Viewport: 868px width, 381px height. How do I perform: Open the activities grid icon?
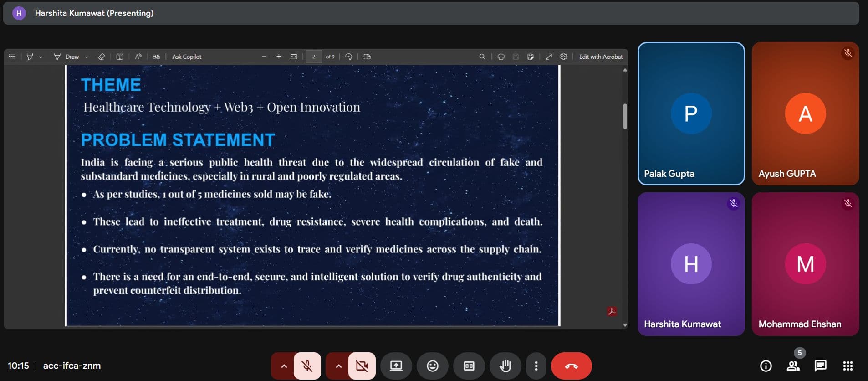(x=848, y=366)
